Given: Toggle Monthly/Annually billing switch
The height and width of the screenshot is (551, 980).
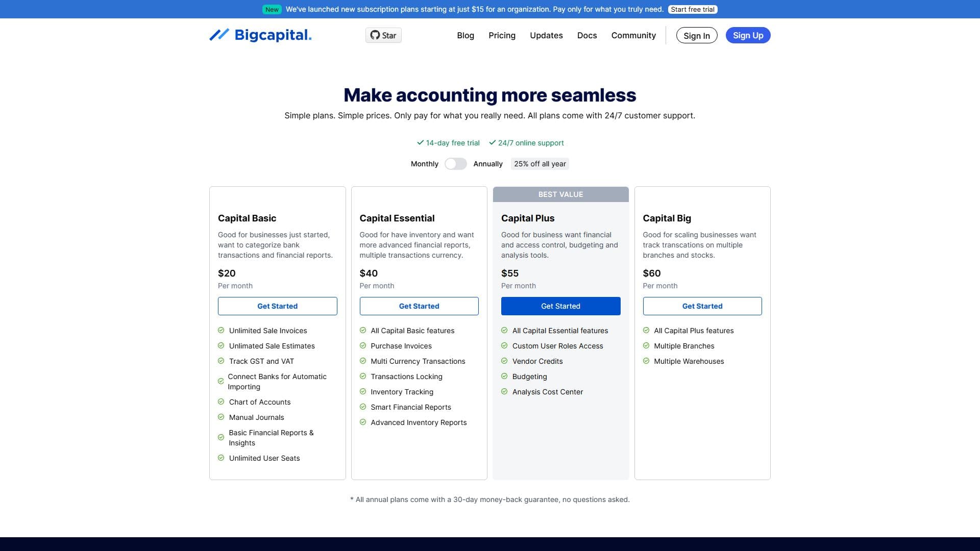Looking at the screenshot, I should (456, 164).
